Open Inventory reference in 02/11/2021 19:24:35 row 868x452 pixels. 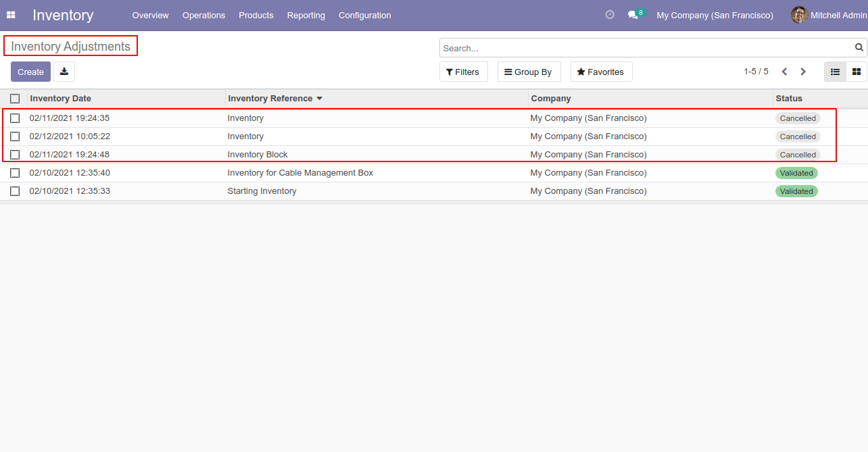(x=245, y=118)
